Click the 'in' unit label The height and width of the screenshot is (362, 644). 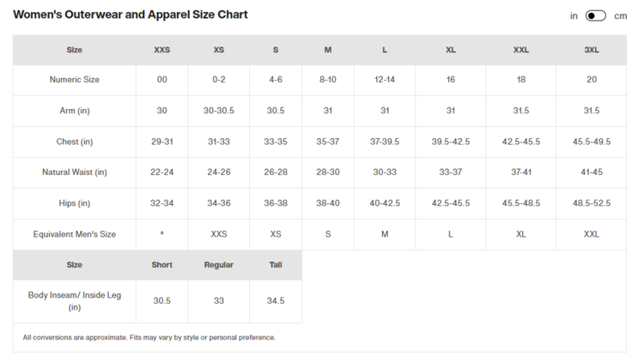574,15
